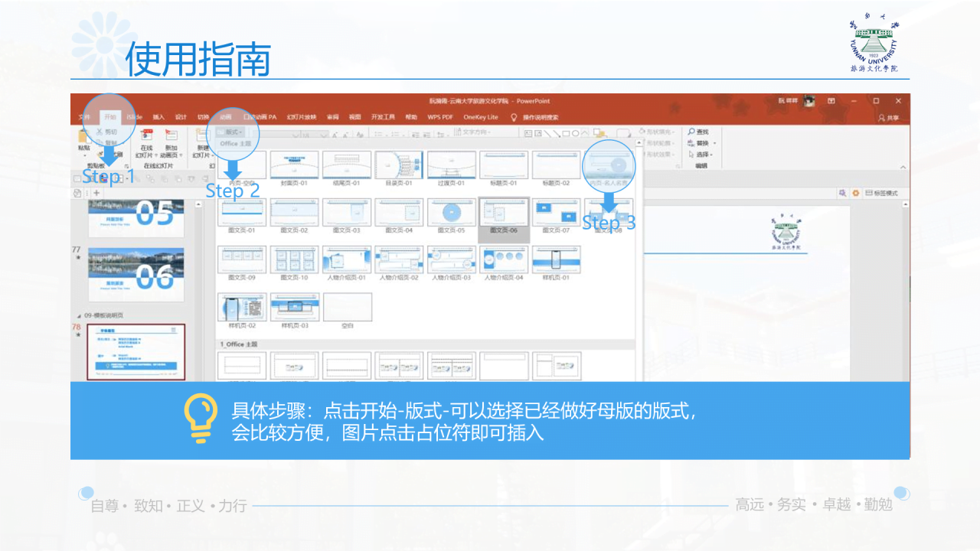Open the 选择 select dropdown
The width and height of the screenshot is (980, 551).
pos(702,154)
